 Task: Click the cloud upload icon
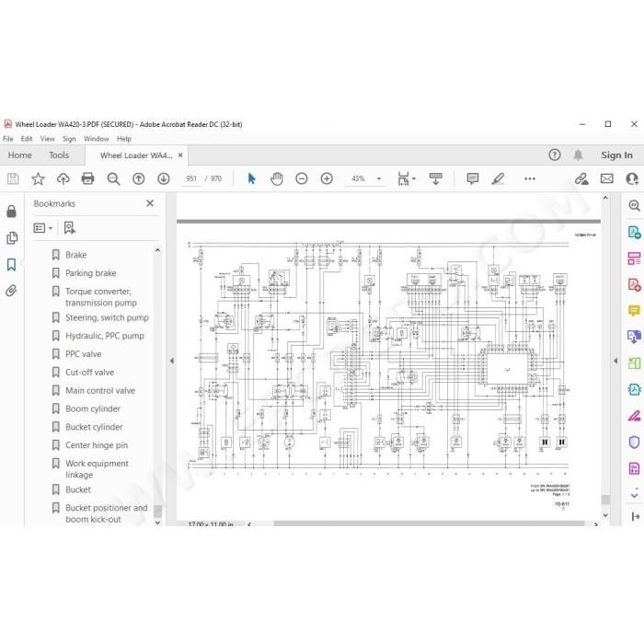click(63, 178)
